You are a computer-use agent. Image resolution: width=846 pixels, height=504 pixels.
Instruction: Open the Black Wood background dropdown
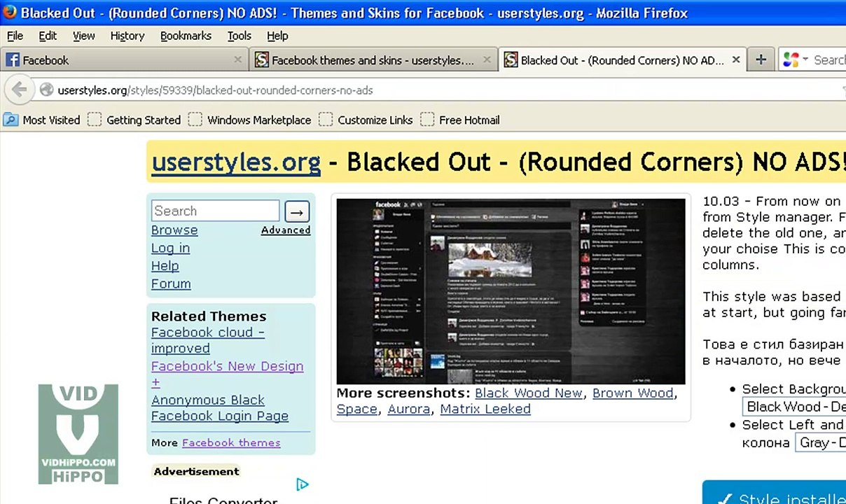pos(794,407)
